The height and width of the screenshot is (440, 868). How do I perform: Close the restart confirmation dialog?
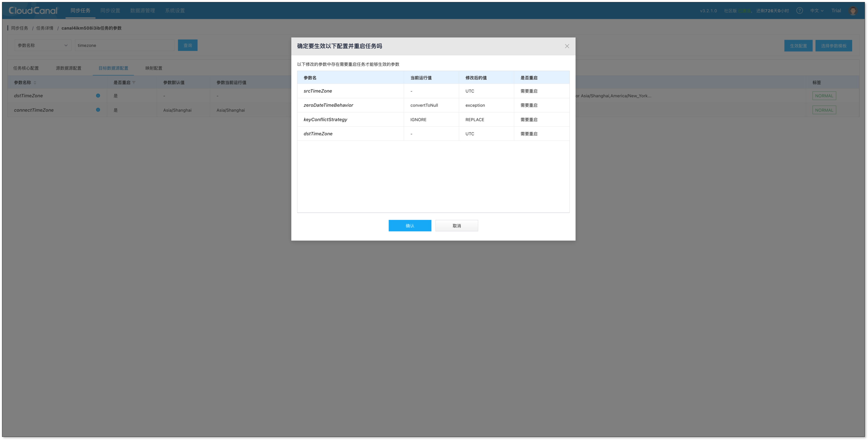pos(567,46)
